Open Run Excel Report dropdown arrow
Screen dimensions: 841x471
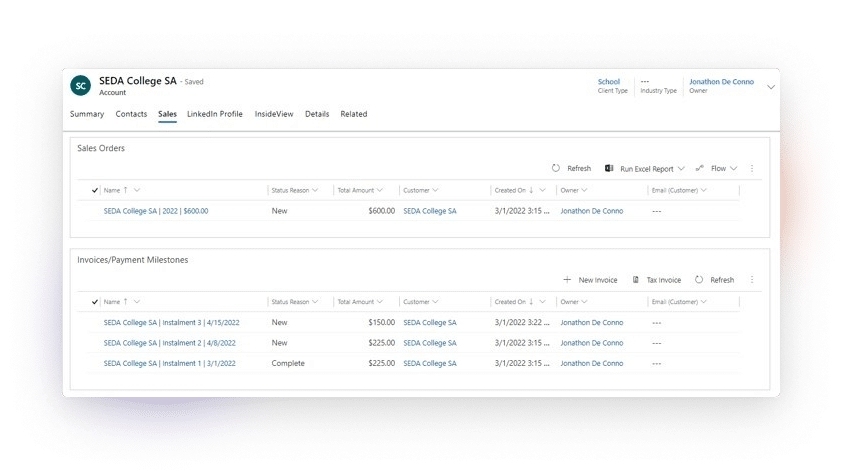click(x=681, y=168)
